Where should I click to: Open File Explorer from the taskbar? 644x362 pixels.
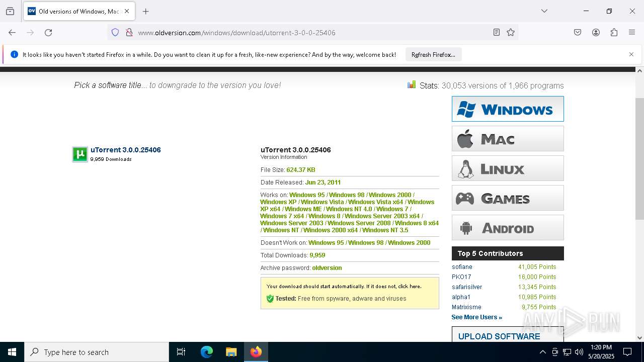point(231,352)
